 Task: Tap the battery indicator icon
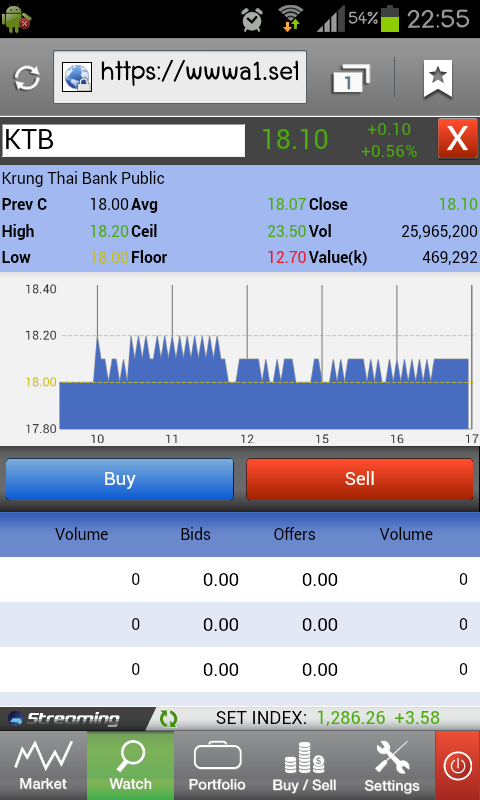391,18
